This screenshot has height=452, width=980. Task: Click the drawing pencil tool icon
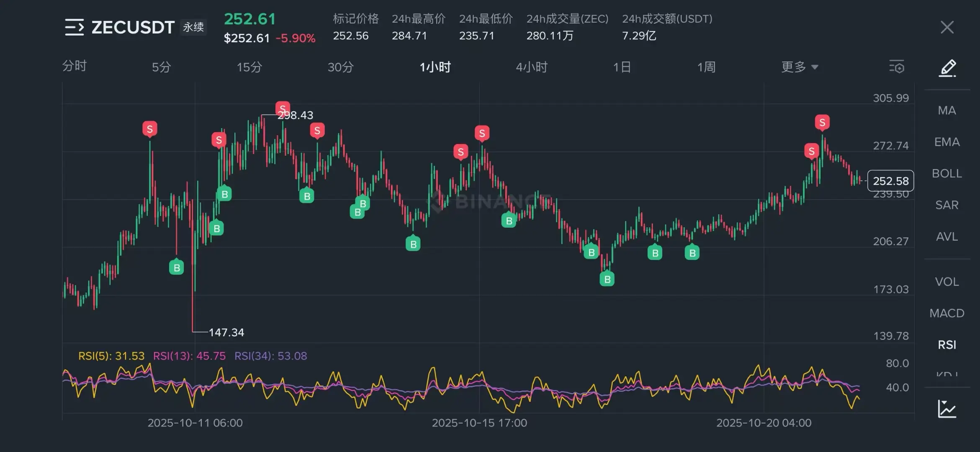click(x=947, y=68)
